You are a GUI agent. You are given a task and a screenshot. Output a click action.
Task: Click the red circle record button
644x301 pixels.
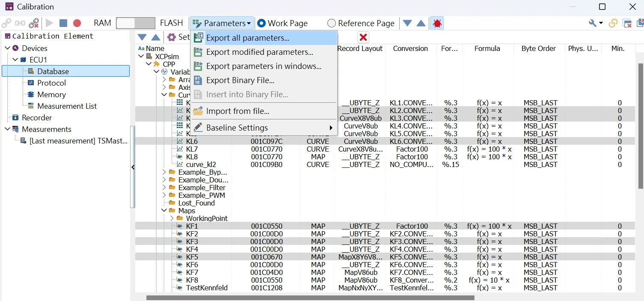coord(77,23)
